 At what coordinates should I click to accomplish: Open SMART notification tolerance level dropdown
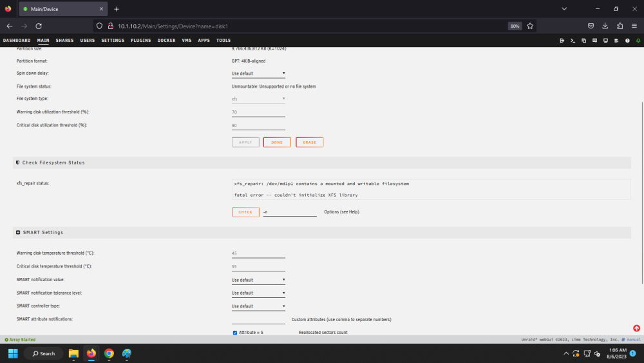pos(258,293)
